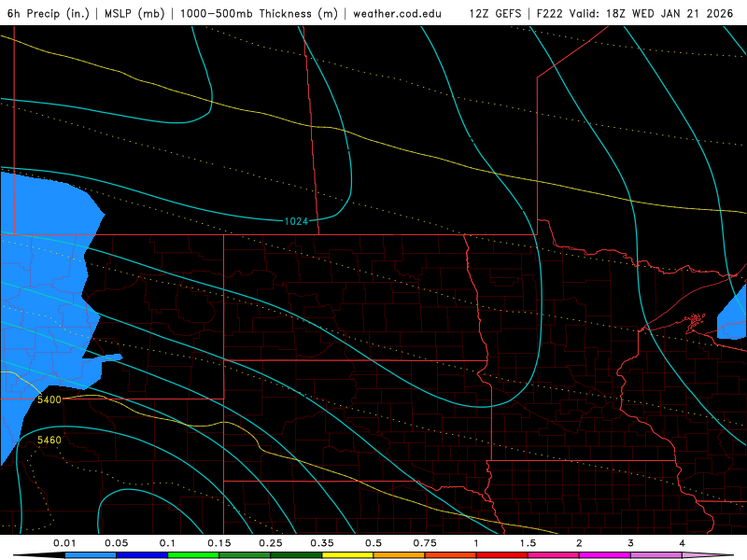This screenshot has height=560, width=747.
Task: Pick the orange 0.5–0.75 legend swatch
Action: (400, 555)
